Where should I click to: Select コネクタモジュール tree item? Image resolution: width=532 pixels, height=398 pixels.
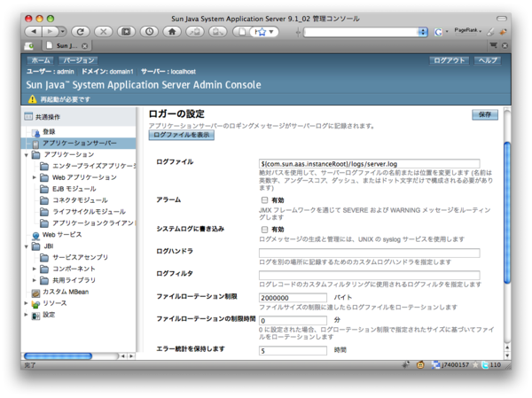(80, 200)
